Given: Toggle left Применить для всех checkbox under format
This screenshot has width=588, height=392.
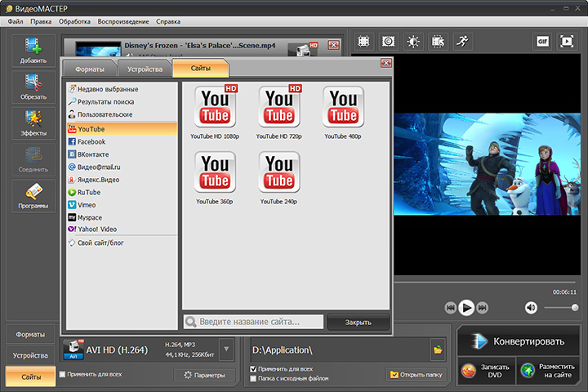Looking at the screenshot, I should (x=64, y=374).
